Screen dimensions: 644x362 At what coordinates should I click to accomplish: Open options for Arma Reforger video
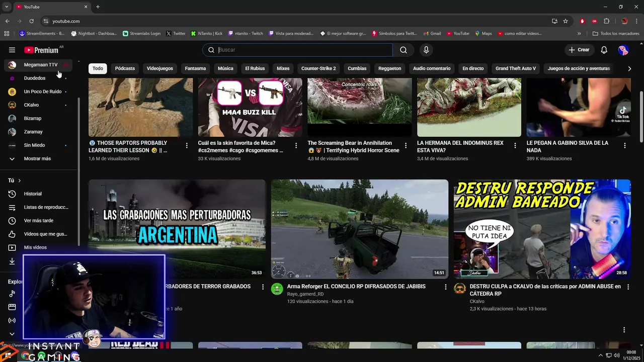(445, 287)
